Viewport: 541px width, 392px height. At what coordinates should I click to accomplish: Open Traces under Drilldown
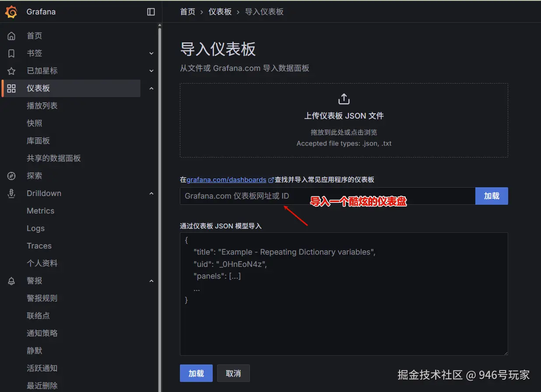click(39, 246)
